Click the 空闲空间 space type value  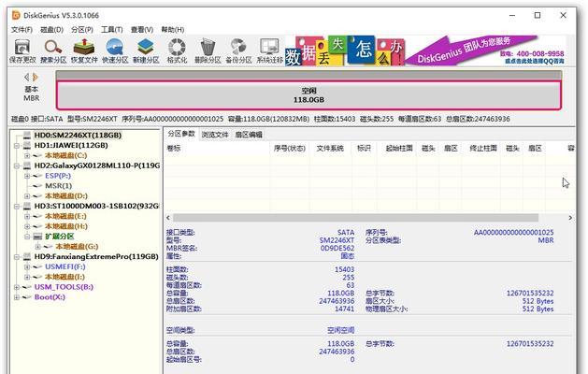pyautogui.click(x=340, y=330)
